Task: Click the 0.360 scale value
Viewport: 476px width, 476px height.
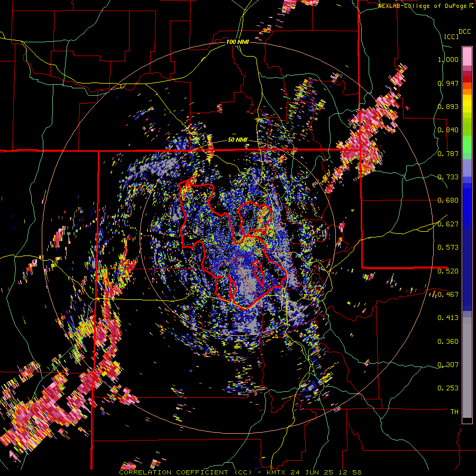Action: [x=448, y=342]
